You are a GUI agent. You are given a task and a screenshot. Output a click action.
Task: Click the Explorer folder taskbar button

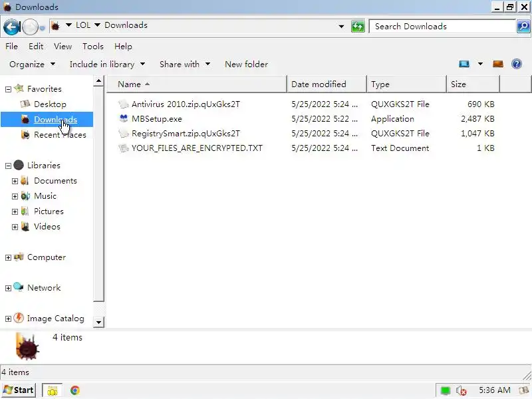[x=53, y=391]
